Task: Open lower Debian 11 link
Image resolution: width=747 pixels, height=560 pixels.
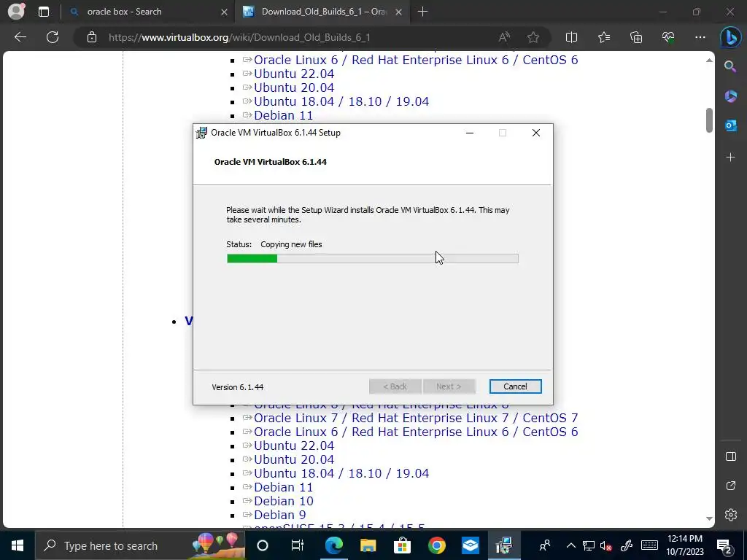Action: pos(284,487)
